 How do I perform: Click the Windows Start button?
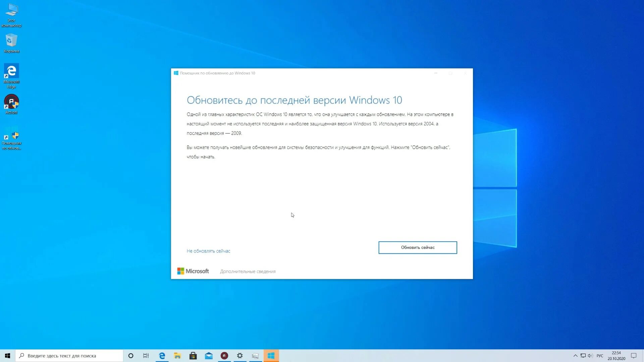pos(7,356)
